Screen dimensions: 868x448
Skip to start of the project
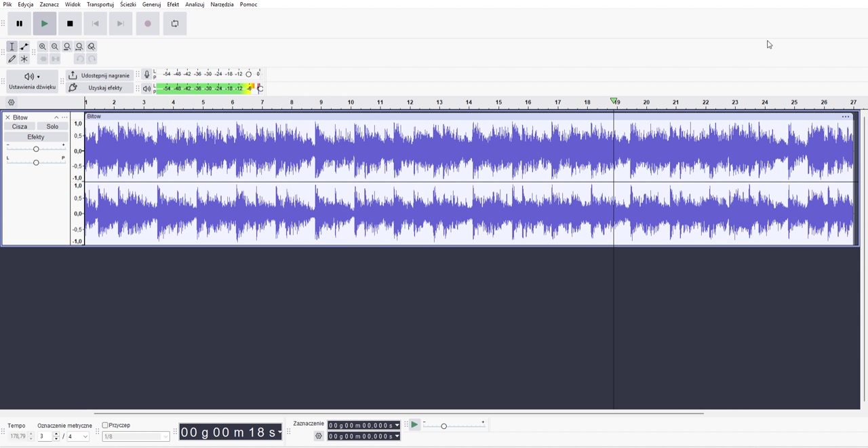tap(95, 24)
